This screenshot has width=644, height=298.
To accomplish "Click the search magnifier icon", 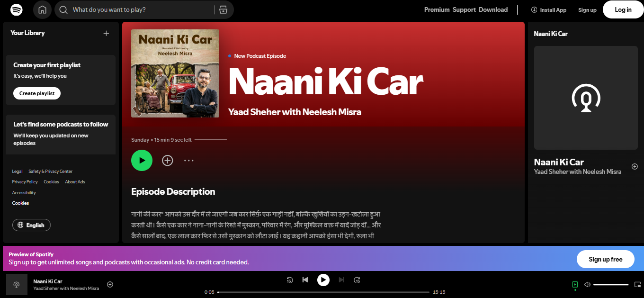I will tap(63, 9).
